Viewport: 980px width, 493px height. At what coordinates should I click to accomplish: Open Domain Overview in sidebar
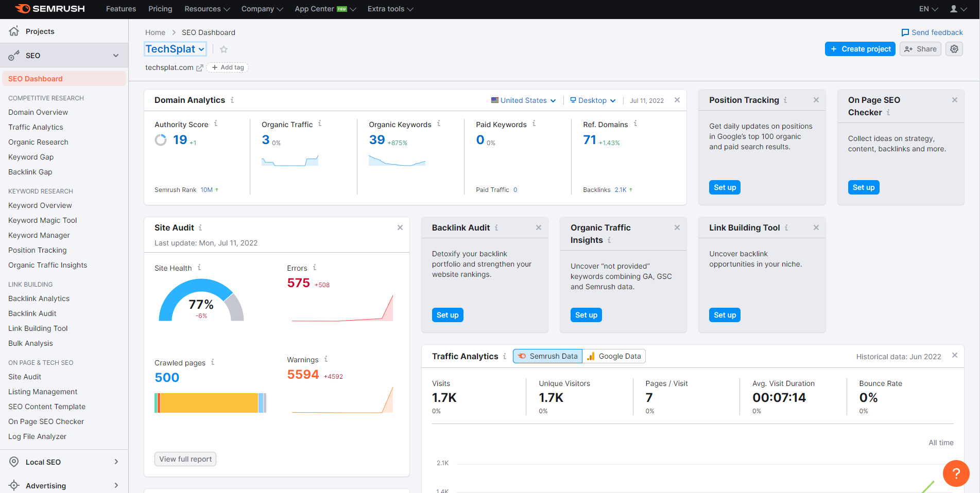click(x=38, y=112)
